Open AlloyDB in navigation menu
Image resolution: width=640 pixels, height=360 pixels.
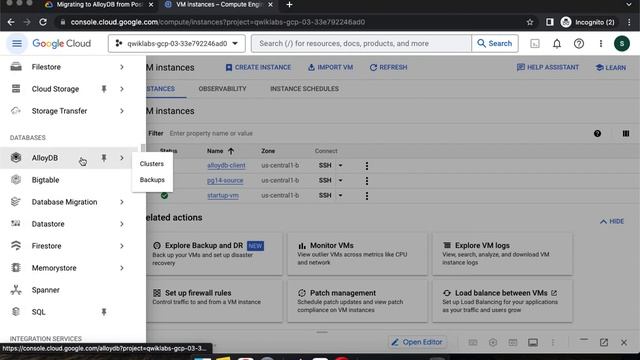(45, 158)
